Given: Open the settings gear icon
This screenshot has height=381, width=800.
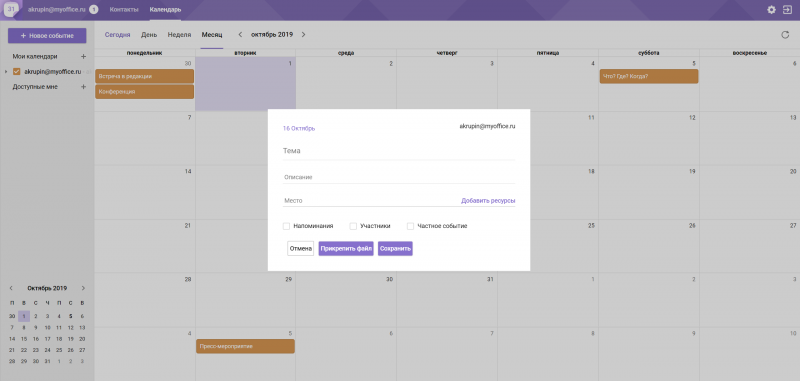Looking at the screenshot, I should coord(771,10).
